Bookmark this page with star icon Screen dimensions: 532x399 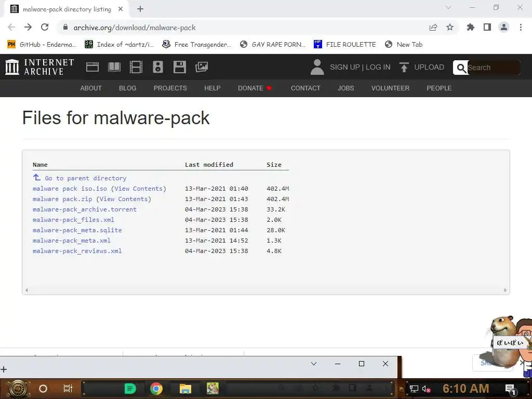tap(450, 27)
